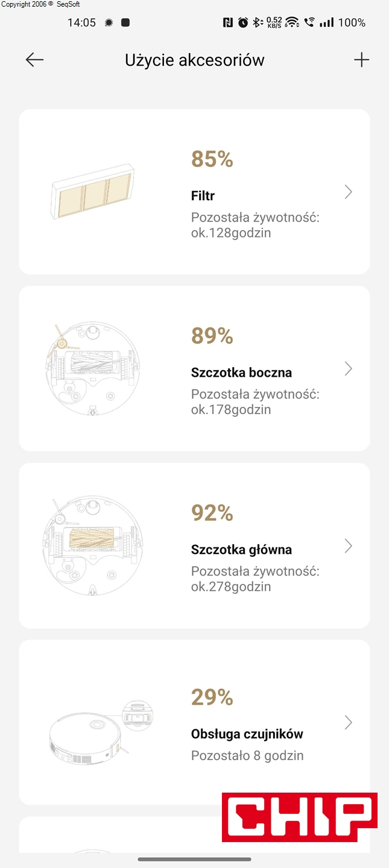Viewport: 389px width, 868px height.
Task: Select the Szczotka główna label
Action: [x=241, y=550]
